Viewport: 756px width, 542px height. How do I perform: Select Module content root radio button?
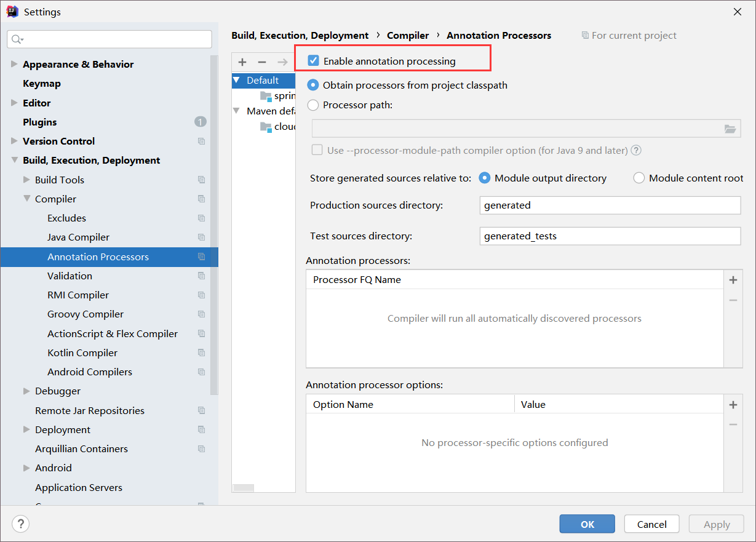point(639,178)
